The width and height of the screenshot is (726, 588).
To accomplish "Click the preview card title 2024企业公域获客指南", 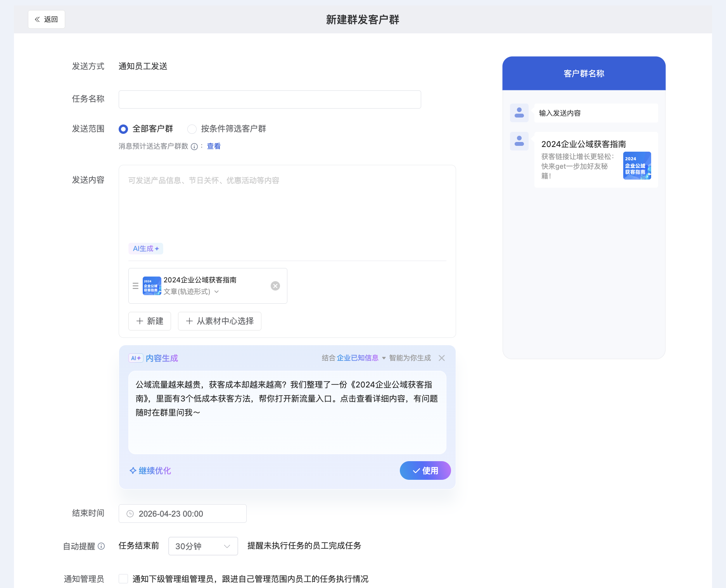I will point(583,144).
